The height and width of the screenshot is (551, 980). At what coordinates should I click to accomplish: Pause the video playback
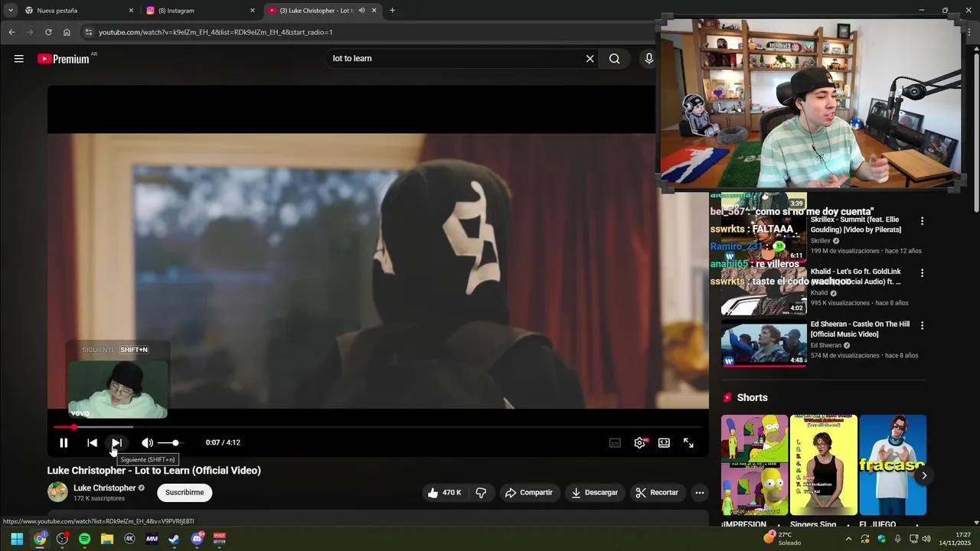(x=64, y=442)
